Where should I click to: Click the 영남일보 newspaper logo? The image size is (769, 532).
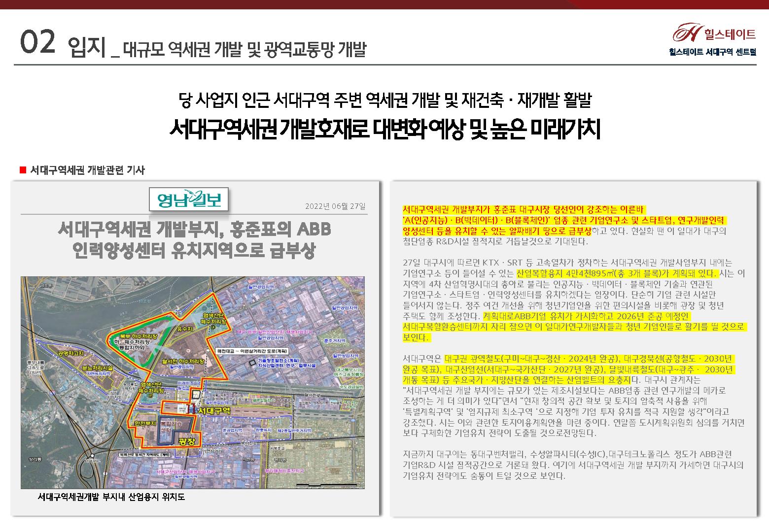[189, 200]
